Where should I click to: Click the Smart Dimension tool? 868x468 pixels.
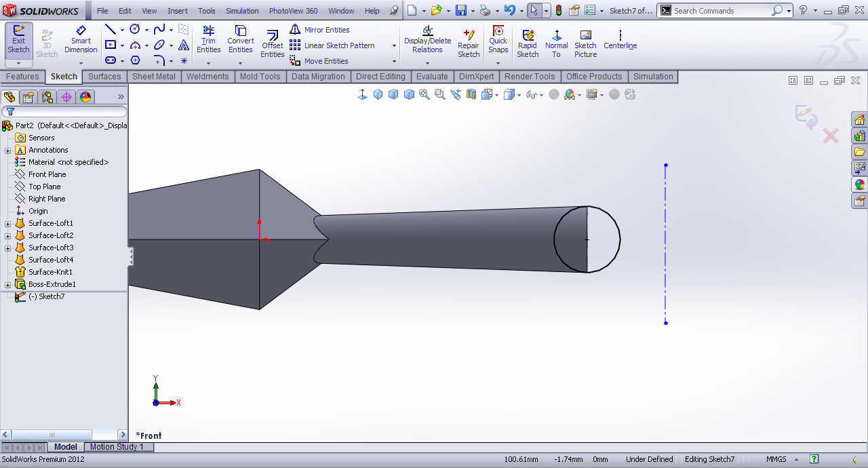81,41
